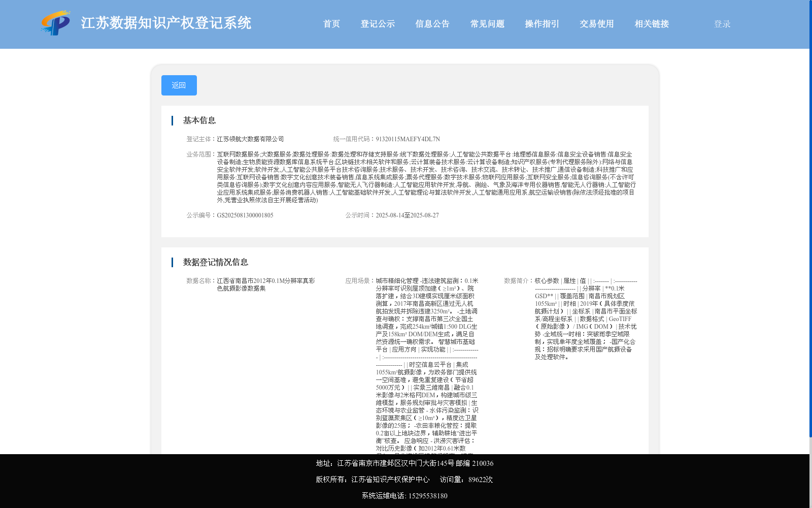Click the 登录 login link
Screen dimensions: 812x508
(x=722, y=24)
